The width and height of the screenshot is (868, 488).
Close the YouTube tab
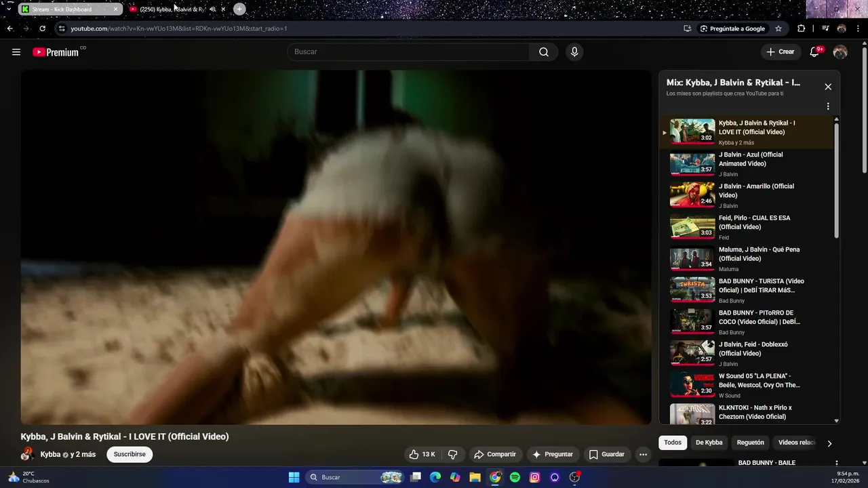(x=223, y=9)
